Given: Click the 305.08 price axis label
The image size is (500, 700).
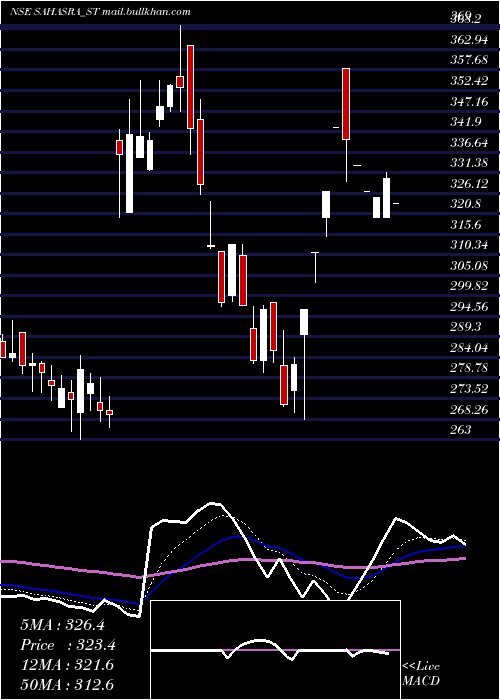Looking at the screenshot, I should 470,266.
